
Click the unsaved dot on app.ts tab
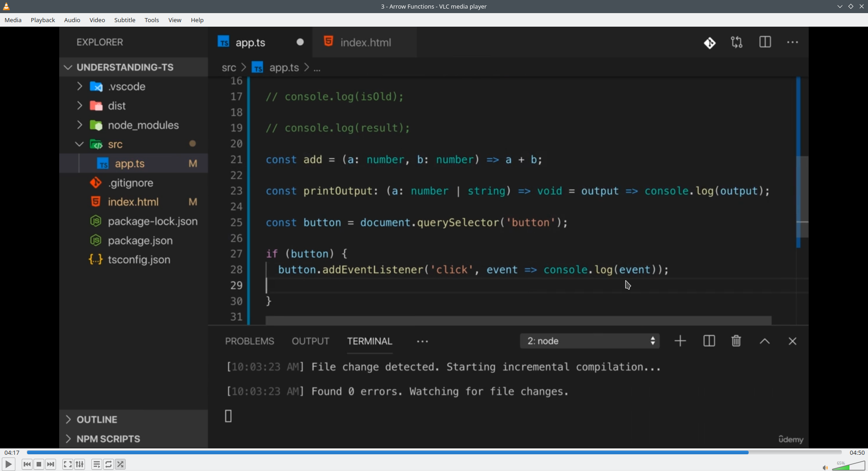coord(300,42)
